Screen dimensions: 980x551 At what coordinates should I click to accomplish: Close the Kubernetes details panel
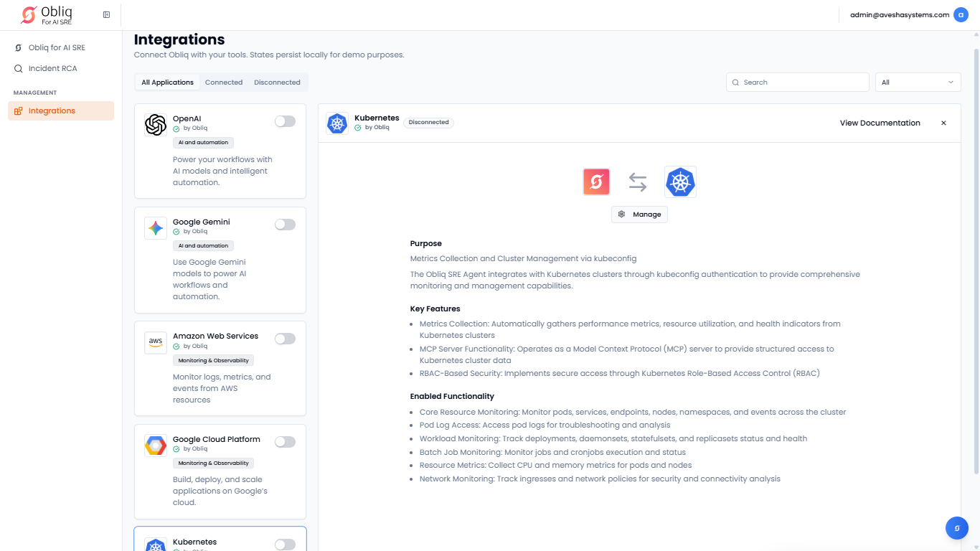click(943, 123)
